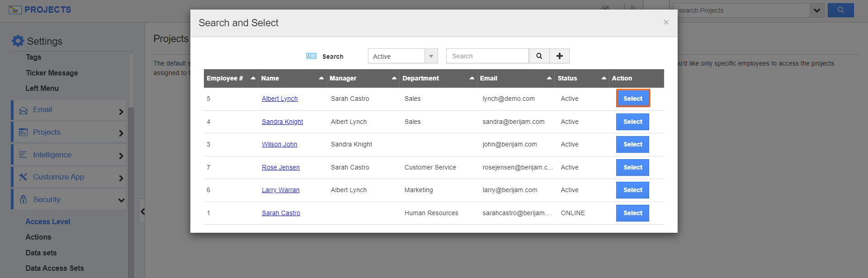Click Select button for Rose Jensen

click(x=632, y=167)
